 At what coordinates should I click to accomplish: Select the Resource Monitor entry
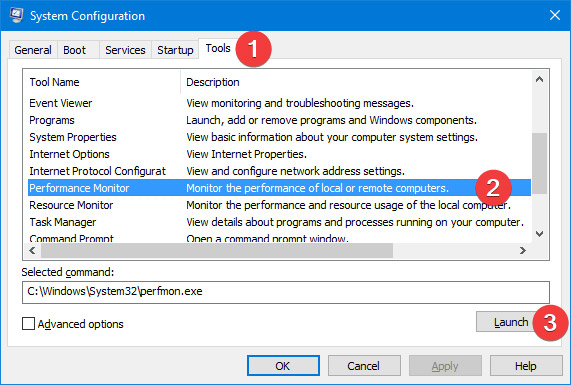279,205
